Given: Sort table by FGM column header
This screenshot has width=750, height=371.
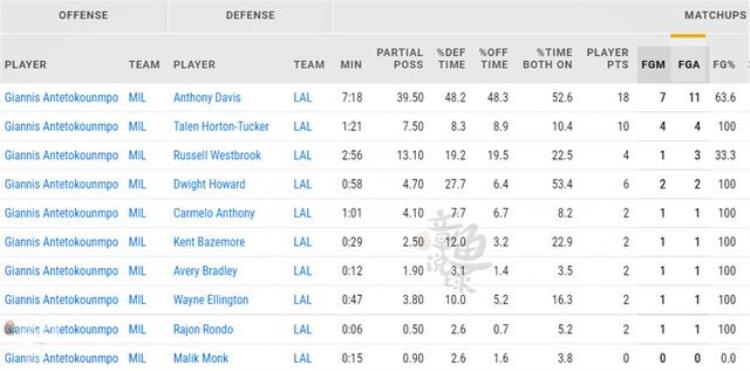Looking at the screenshot, I should pyautogui.click(x=653, y=65).
